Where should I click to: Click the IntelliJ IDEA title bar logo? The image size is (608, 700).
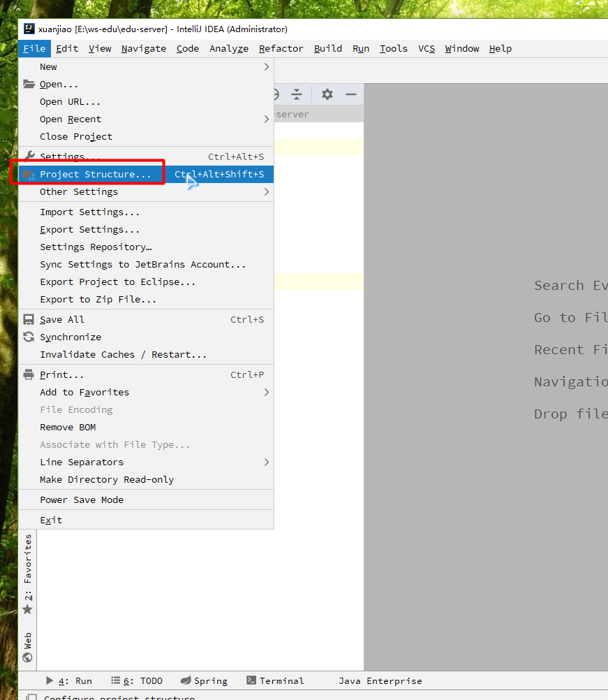(29, 29)
